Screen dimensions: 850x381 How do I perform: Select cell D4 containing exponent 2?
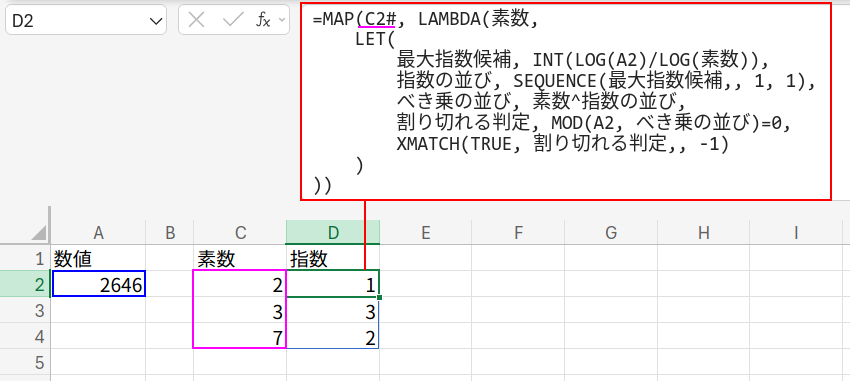tap(333, 336)
